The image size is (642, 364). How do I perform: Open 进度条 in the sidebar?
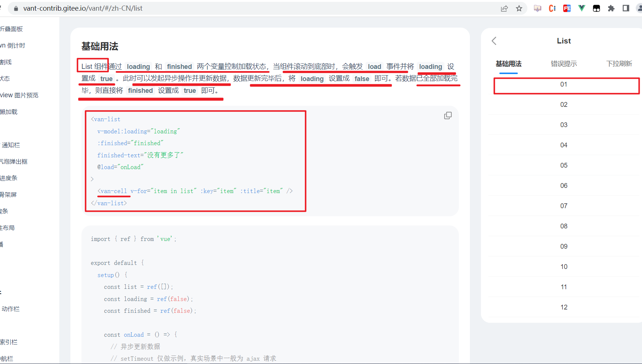9,178
